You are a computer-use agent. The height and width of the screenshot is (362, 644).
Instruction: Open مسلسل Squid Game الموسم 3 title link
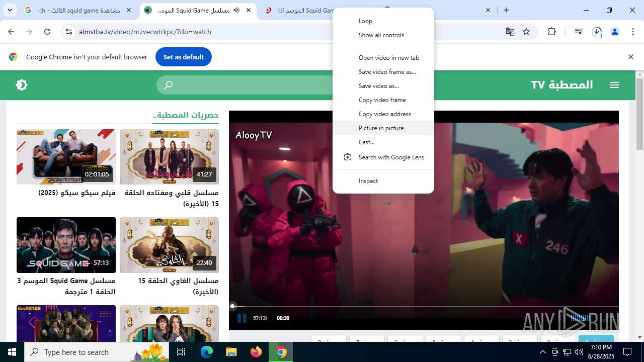[66, 286]
